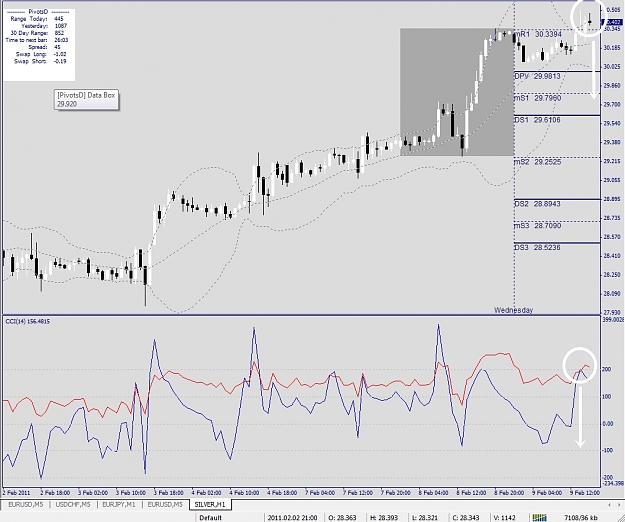Select the 'DS3 28.5236' pivot label
The height and width of the screenshot is (522, 625).
tap(537, 247)
